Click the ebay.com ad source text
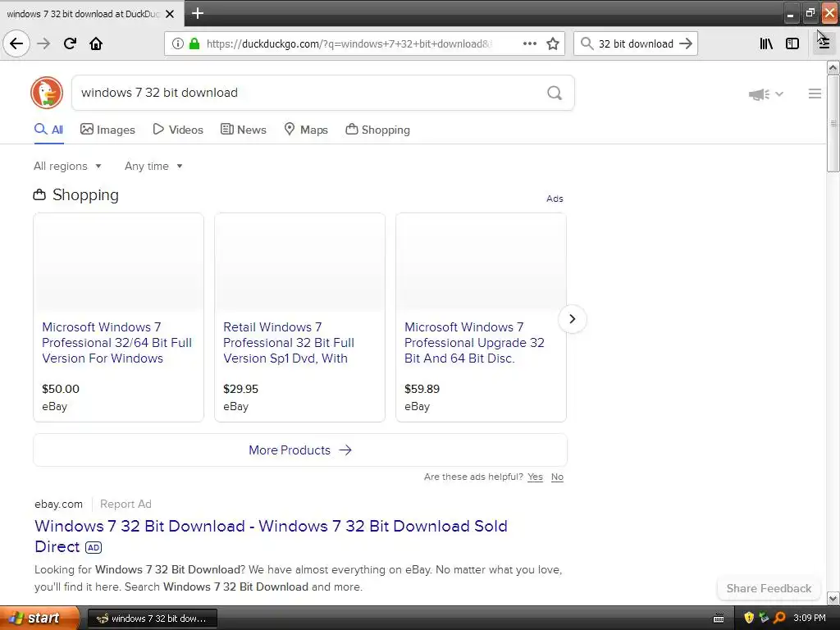840x630 pixels. click(x=58, y=504)
